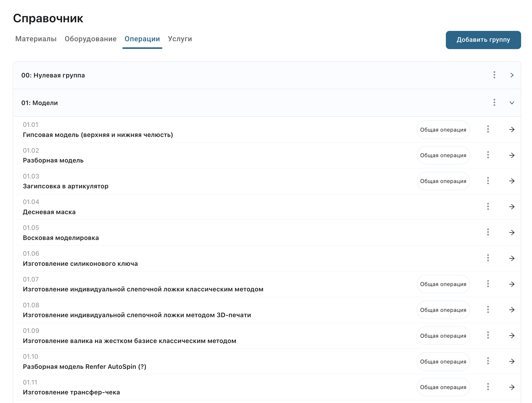
Task: Click arrow for row 01.08
Action: (512, 310)
